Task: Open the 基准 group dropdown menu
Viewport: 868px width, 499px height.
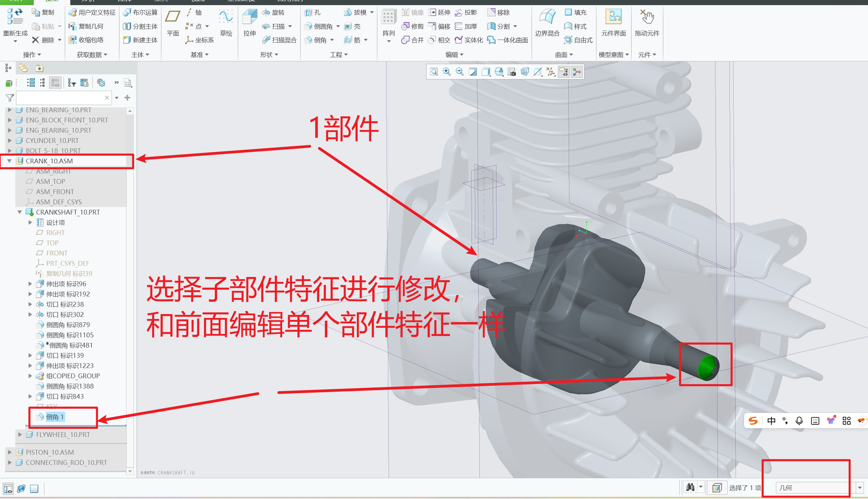Action: click(x=199, y=55)
